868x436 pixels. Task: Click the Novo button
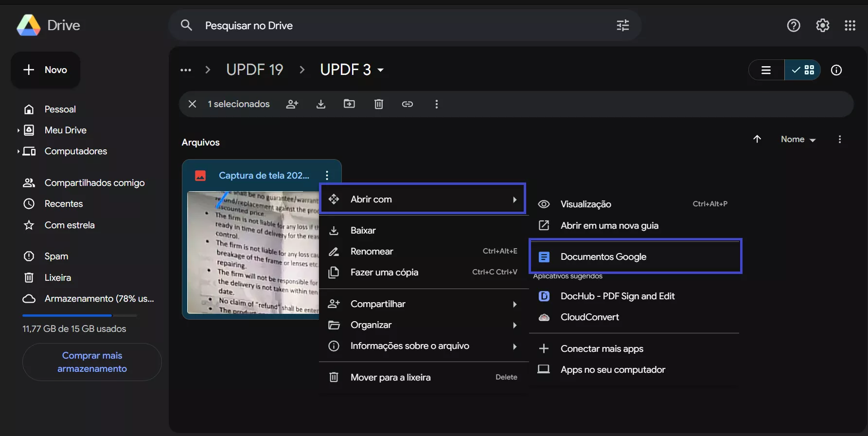[x=46, y=70]
